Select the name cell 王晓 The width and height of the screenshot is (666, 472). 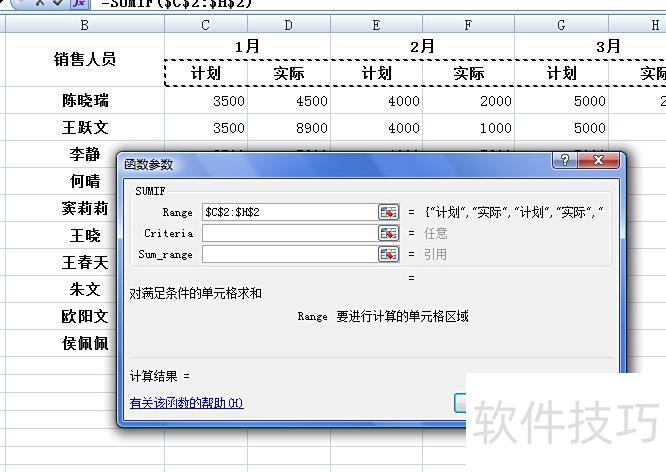pyautogui.click(x=85, y=235)
